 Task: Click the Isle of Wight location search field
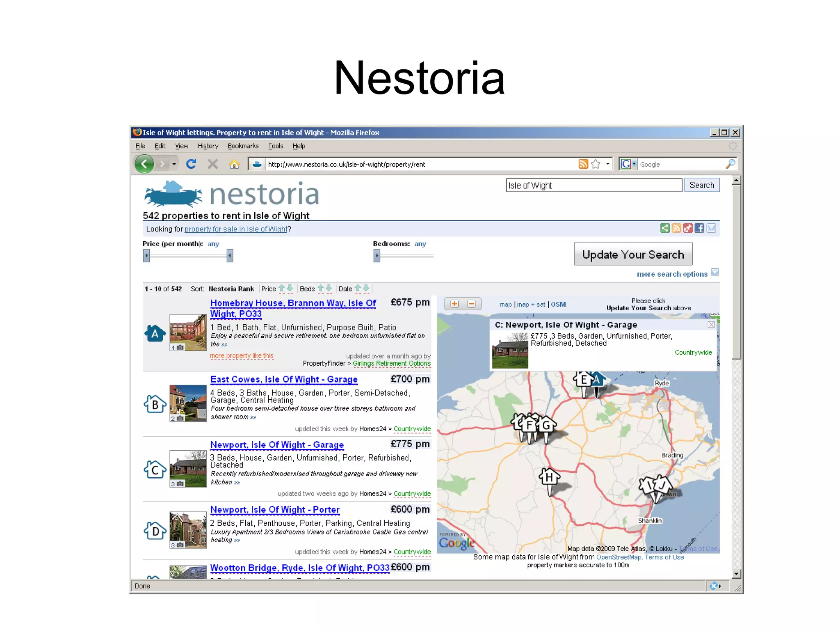(x=594, y=185)
